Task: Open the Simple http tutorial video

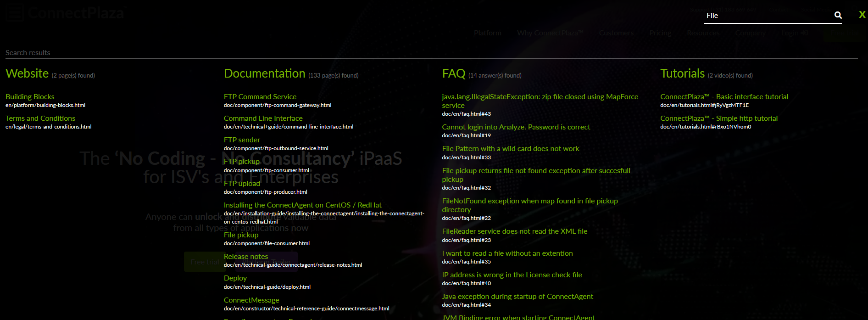Action: [x=719, y=118]
